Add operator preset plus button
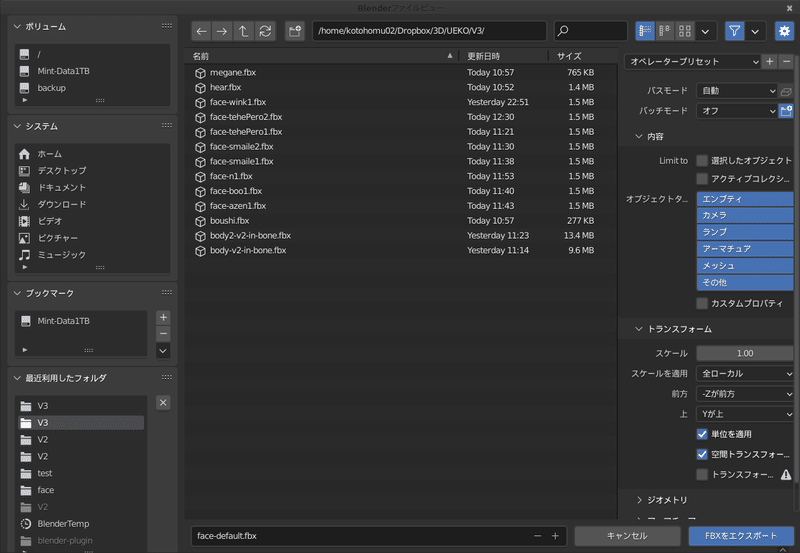800x553 pixels. tap(769, 62)
